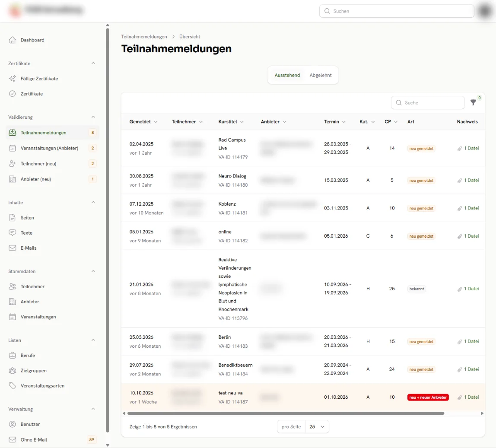This screenshot has width=496, height=448.
Task: Sort by the Gemeldet column
Action: [143, 122]
